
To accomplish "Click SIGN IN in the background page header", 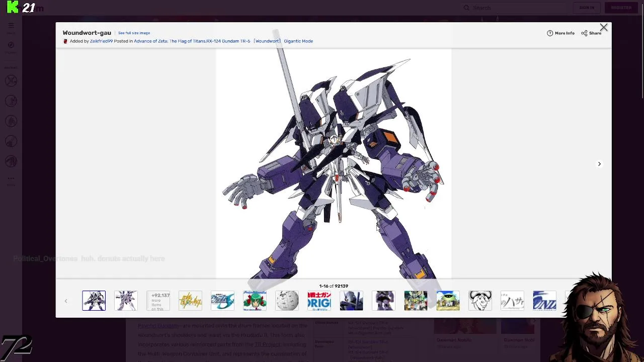I will [x=587, y=8].
